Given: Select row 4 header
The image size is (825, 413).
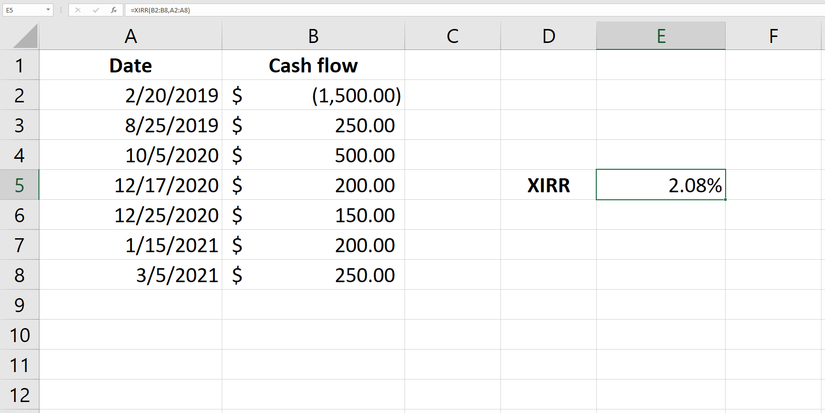Looking at the screenshot, I should tap(19, 155).
